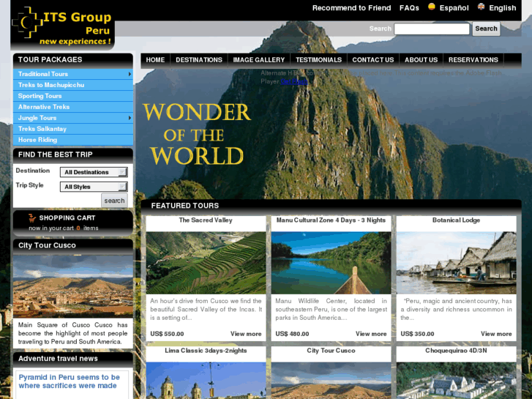Screen dimensions: 532x399
Task: Click the SHOPPING CART heading
Action: (x=67, y=218)
